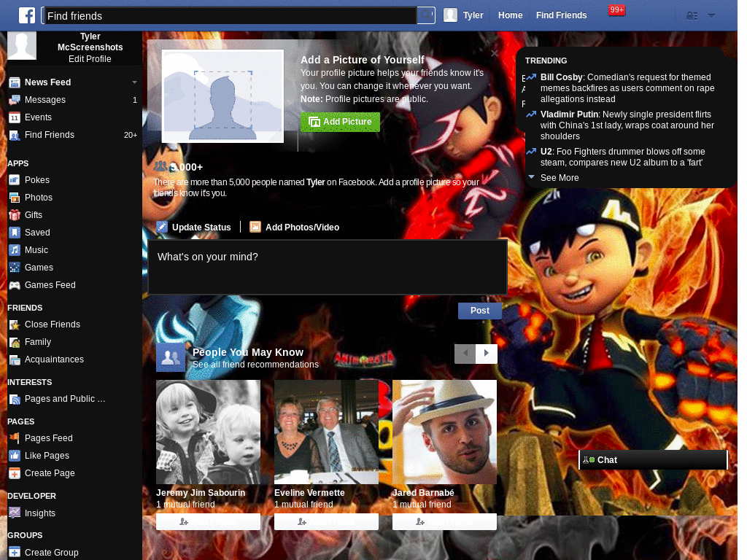Click the Close Friends star icon

tap(15, 324)
